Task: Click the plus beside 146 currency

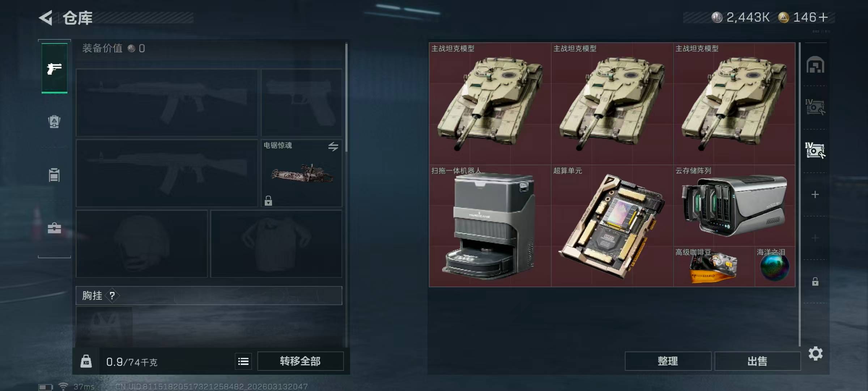Action: (823, 17)
